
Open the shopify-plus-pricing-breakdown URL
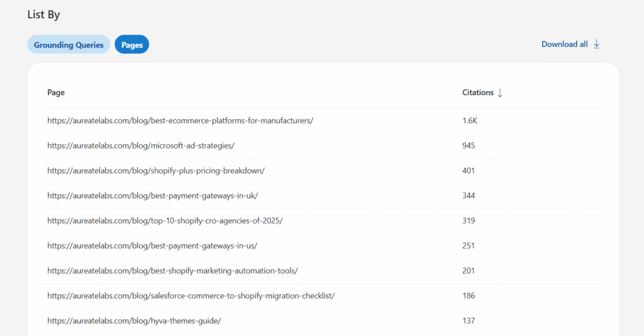[156, 171]
